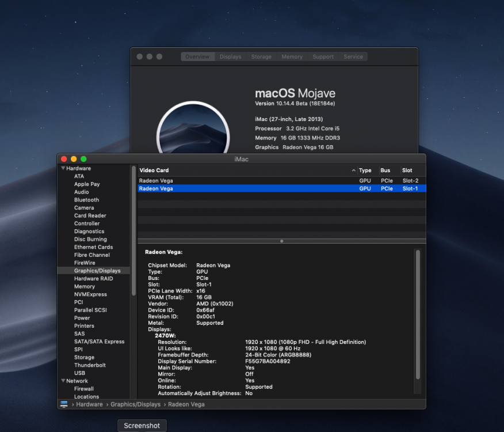Toggle sort order arrow in Video Card header
The image size is (504, 432).
354,170
